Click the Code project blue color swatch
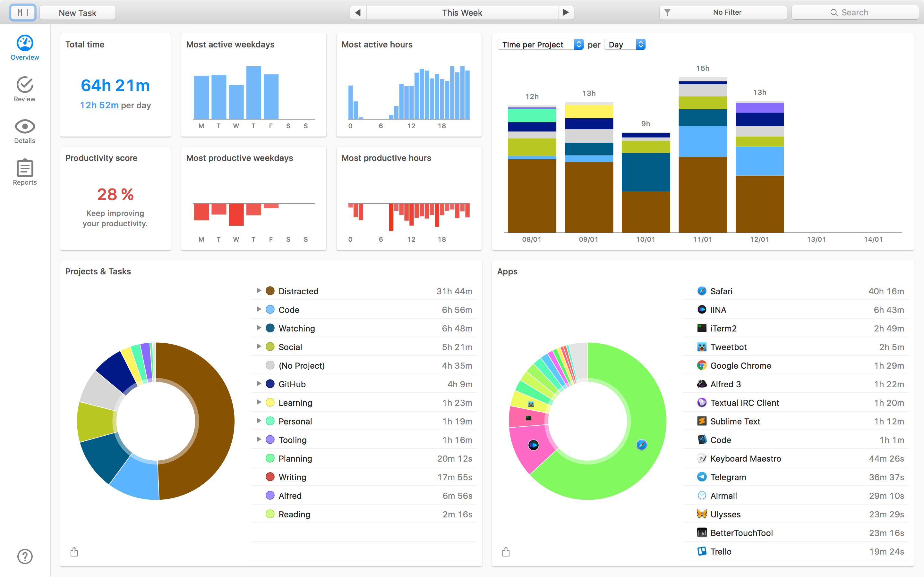924x577 pixels. click(x=270, y=309)
